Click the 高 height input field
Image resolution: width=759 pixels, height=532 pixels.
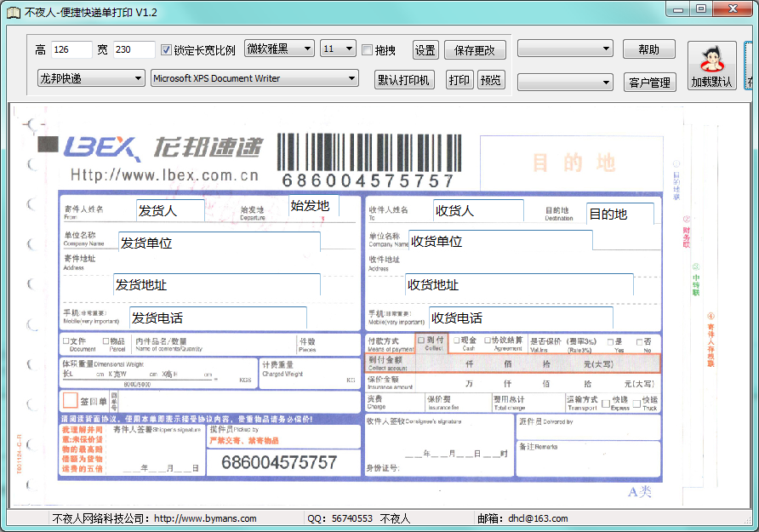71,50
